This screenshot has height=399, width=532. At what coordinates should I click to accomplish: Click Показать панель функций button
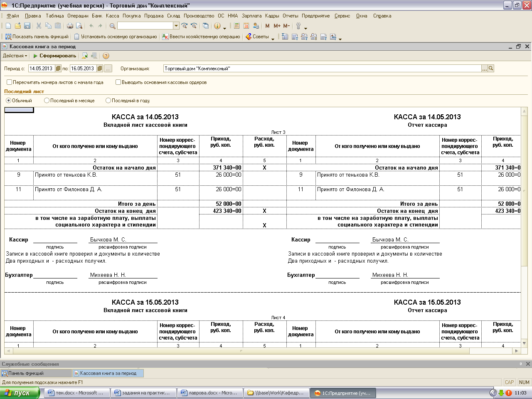pyautogui.click(x=37, y=37)
